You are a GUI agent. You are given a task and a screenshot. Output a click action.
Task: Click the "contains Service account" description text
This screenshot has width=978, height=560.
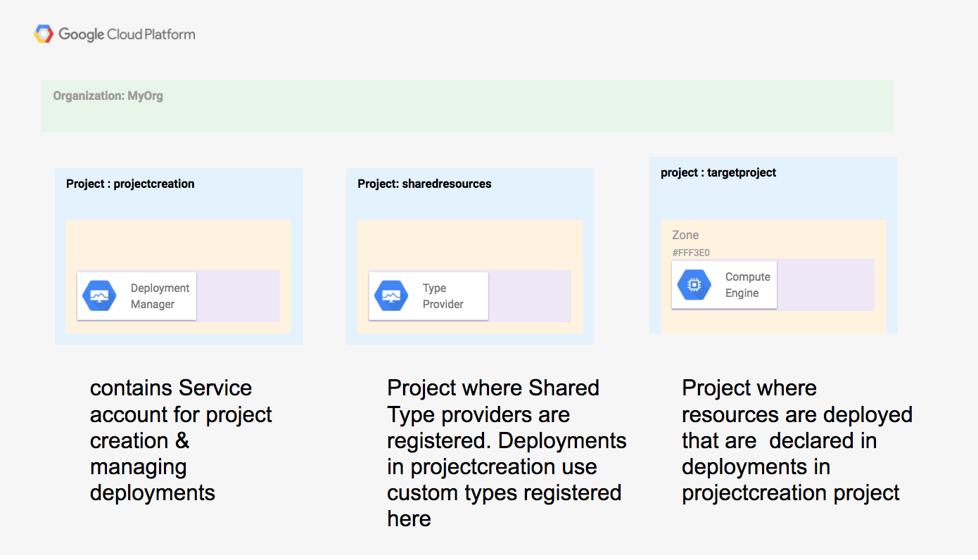point(181,440)
